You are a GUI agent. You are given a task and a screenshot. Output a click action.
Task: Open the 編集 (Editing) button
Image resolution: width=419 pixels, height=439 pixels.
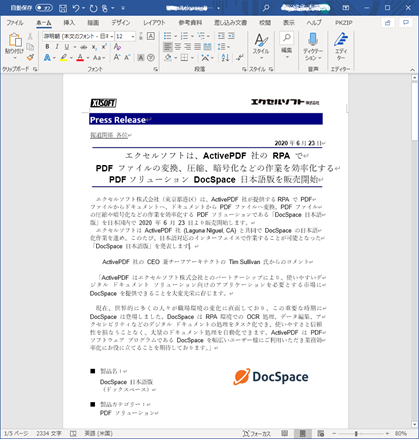click(287, 46)
